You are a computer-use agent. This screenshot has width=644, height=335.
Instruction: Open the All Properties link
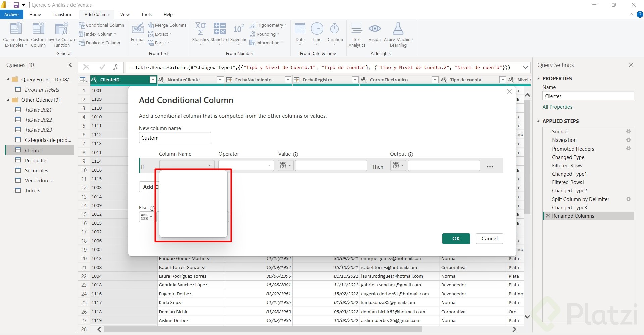pyautogui.click(x=557, y=107)
